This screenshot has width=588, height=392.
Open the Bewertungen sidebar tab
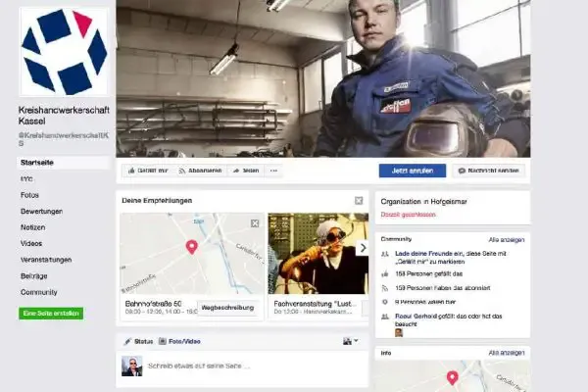(x=41, y=212)
